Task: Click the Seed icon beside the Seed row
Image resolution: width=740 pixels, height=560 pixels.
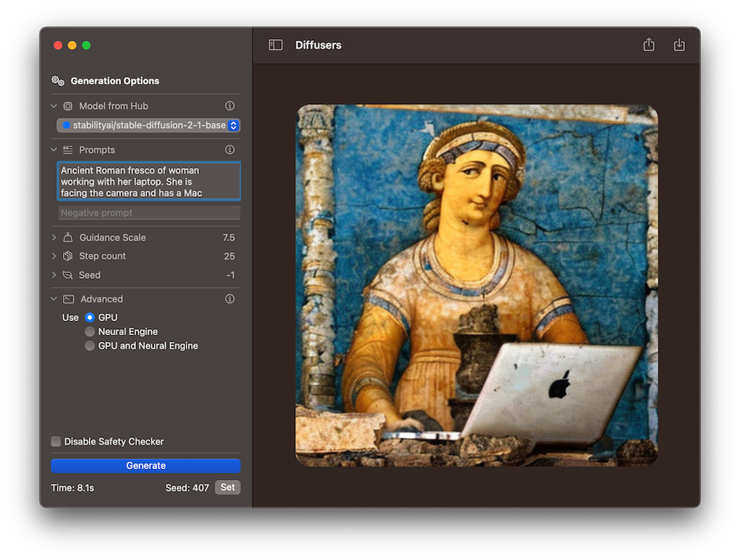Action: click(67, 274)
